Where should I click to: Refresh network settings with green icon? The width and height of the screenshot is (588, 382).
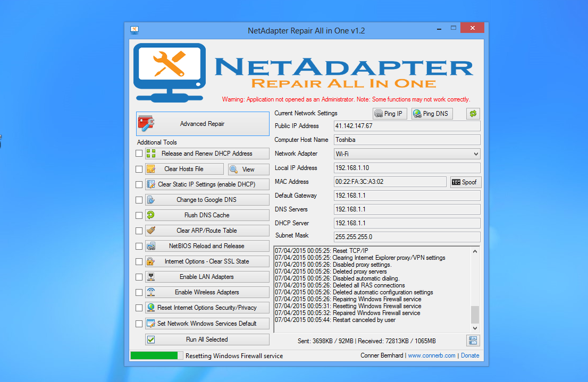point(473,114)
